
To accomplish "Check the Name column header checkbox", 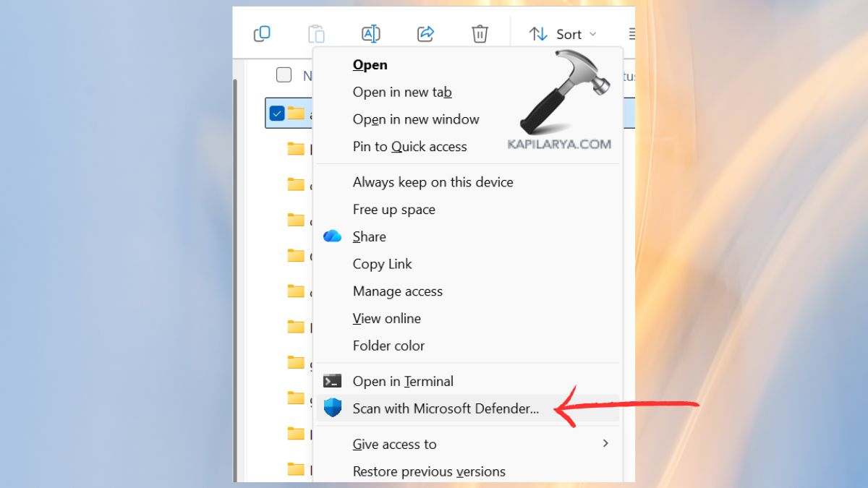I will point(283,75).
